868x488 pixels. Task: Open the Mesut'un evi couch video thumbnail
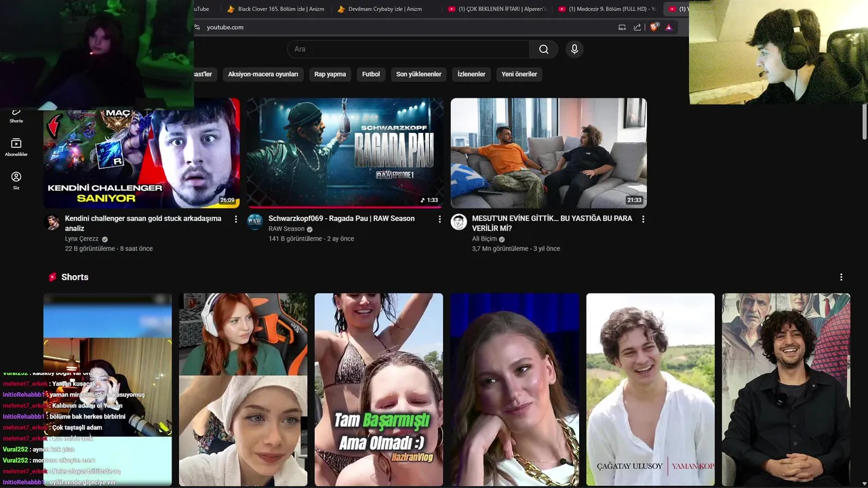click(549, 153)
